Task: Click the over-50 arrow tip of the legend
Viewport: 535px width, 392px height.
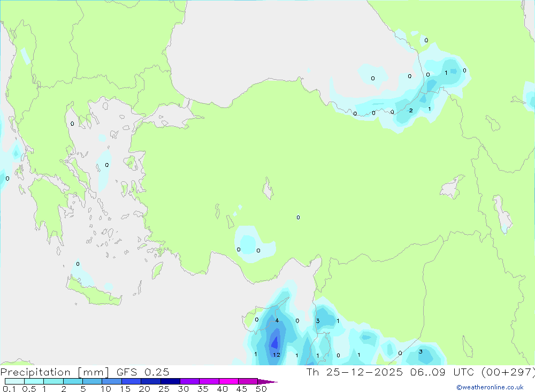Action: coord(267,382)
